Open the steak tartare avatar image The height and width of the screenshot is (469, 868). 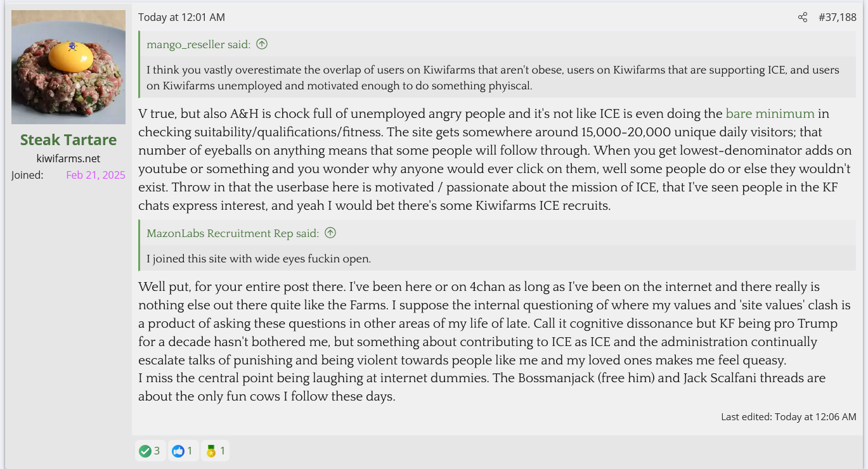pyautogui.click(x=68, y=67)
